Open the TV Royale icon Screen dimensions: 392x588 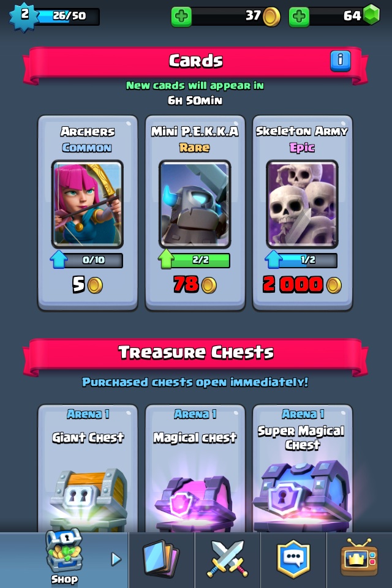360,557
